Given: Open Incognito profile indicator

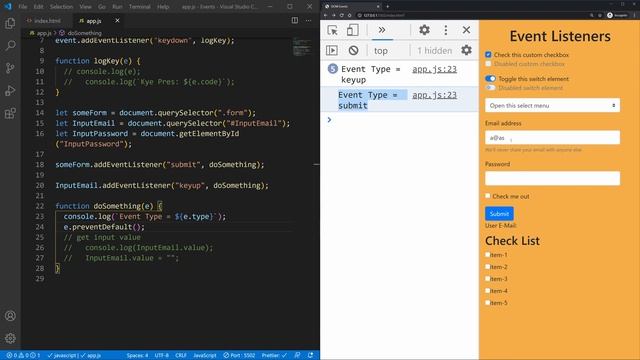Looking at the screenshot, I should coord(618,15).
